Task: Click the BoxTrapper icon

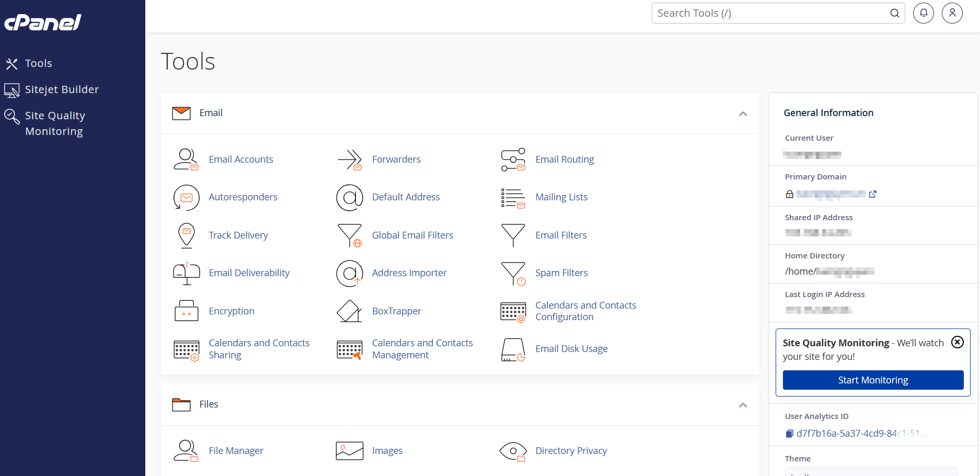Action: [350, 311]
